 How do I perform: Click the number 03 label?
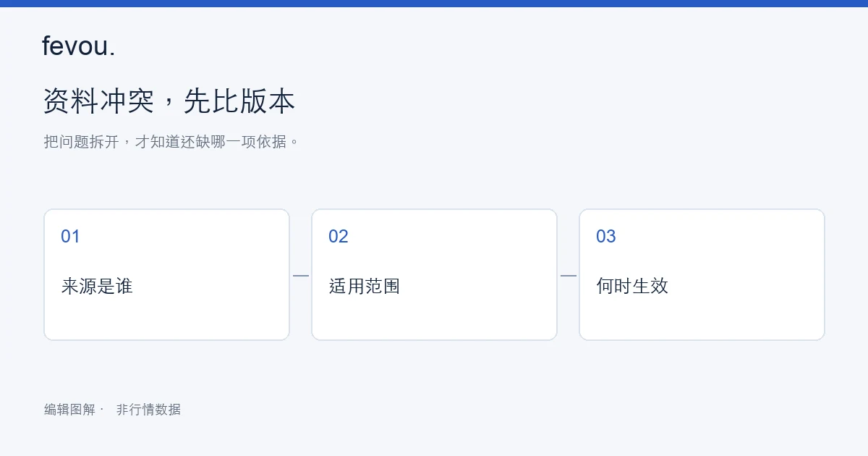coord(606,236)
